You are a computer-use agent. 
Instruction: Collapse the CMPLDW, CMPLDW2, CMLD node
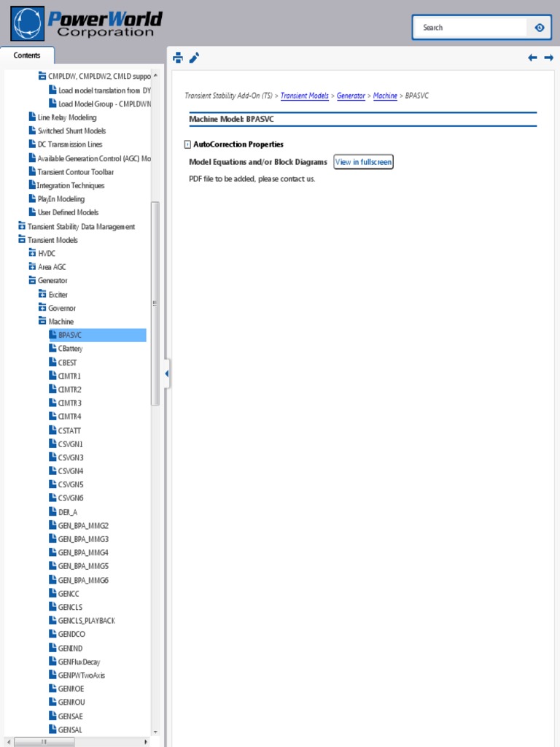(42, 76)
